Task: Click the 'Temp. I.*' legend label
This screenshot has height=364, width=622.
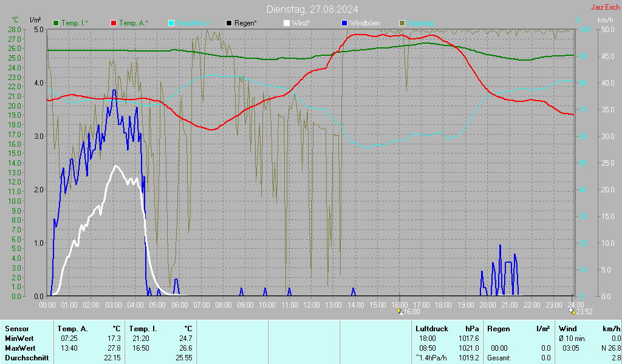Action: pyautogui.click(x=75, y=23)
